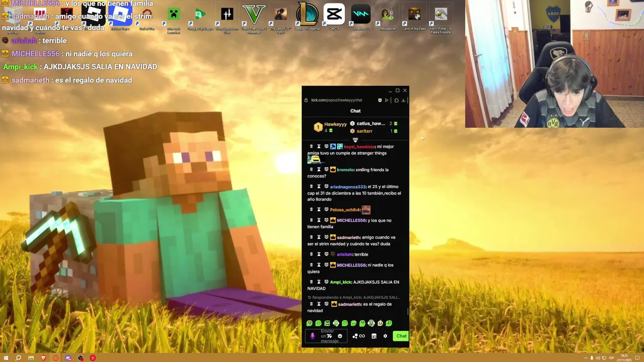The height and width of the screenshot is (362, 644).
Task: Click mod shield icon on ariadnagonza333's message
Action: (326, 187)
